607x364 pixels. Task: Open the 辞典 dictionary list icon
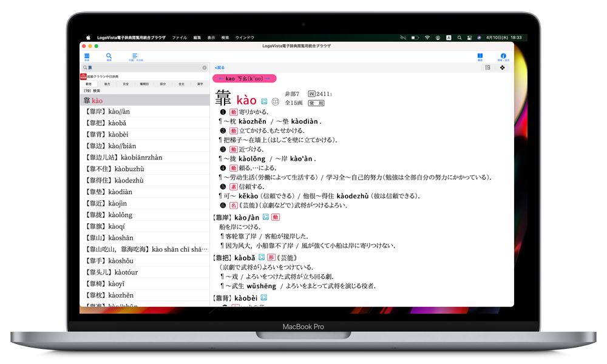click(x=87, y=56)
